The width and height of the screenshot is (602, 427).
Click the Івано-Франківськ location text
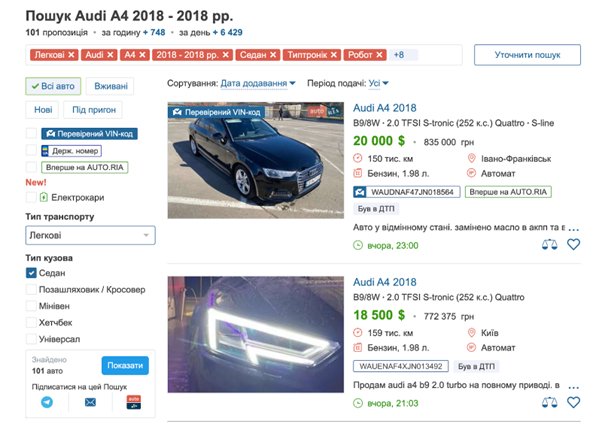click(516, 159)
